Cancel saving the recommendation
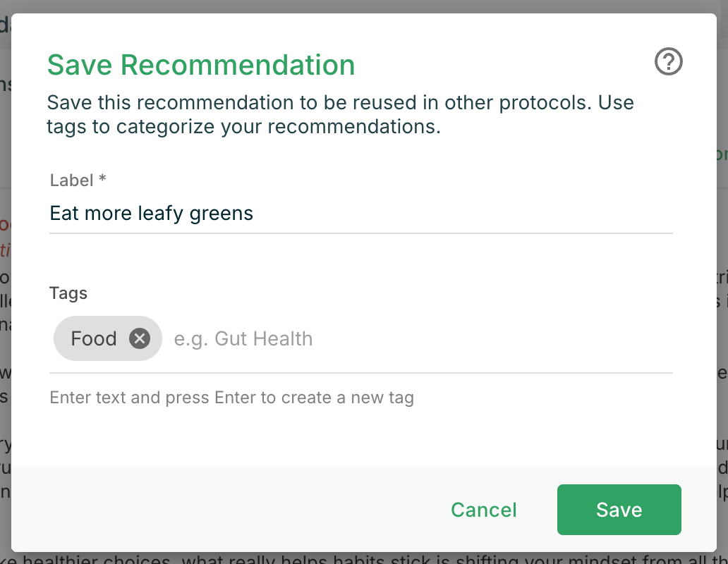Image resolution: width=728 pixels, height=564 pixels. (x=484, y=510)
